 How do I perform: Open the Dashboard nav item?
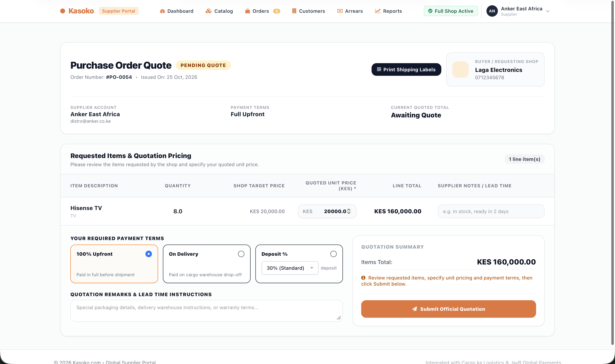pos(177,11)
